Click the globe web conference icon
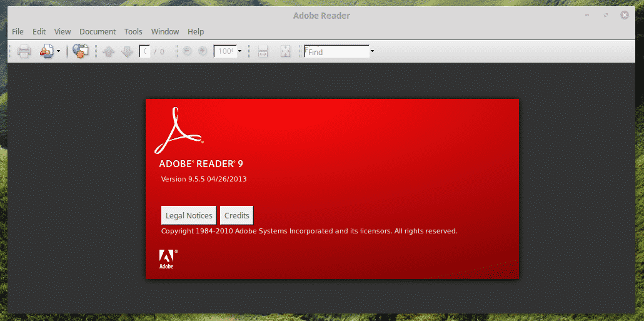 (81, 51)
